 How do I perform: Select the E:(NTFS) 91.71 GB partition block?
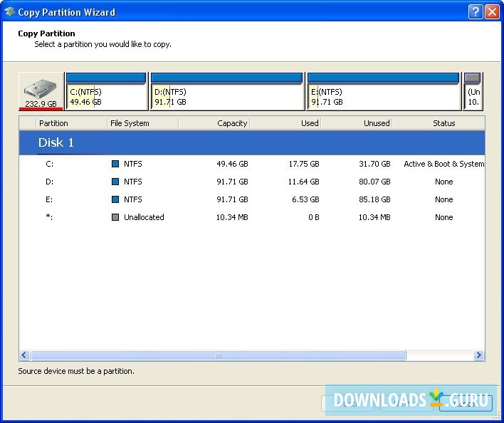(383, 92)
